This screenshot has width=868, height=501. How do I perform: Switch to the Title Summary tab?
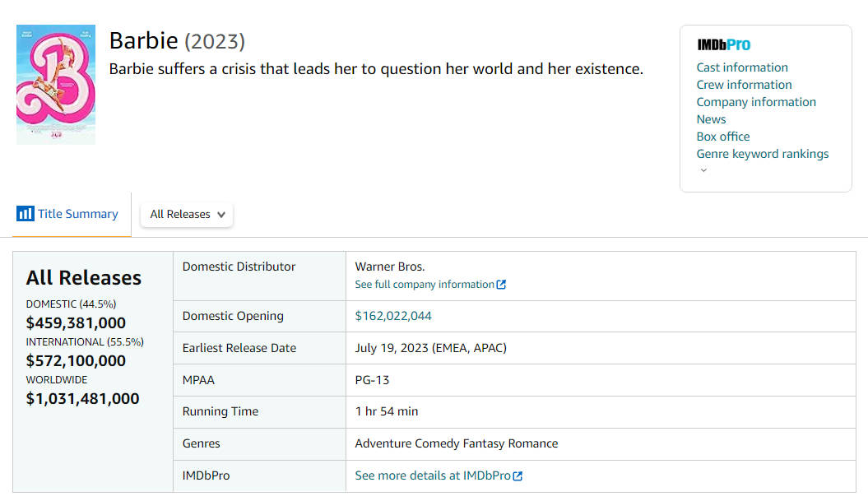coord(77,214)
